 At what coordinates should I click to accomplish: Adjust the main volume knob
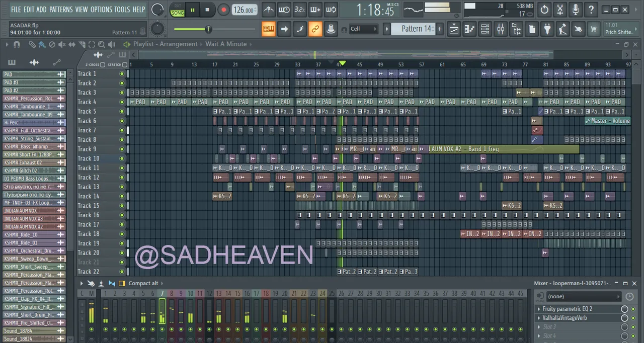click(157, 10)
